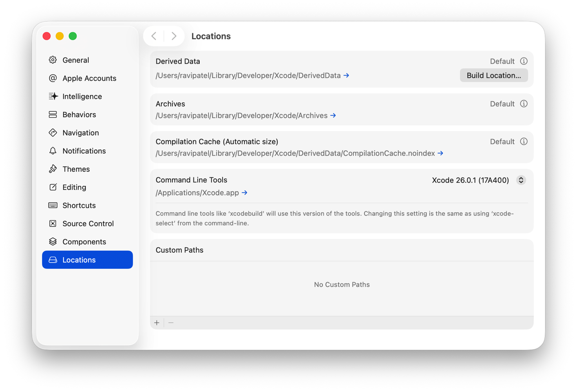Click the Behaviors icon in sidebar
Screen dimensions: 577x392
[x=53, y=115]
